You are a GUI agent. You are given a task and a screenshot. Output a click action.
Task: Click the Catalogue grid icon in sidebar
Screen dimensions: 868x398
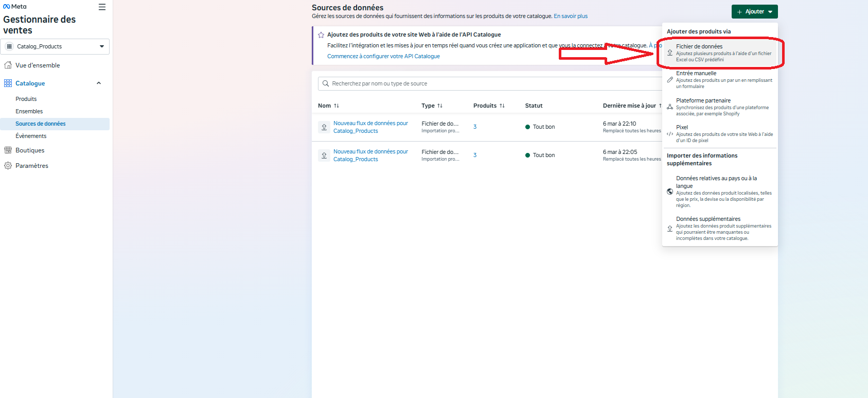click(8, 83)
